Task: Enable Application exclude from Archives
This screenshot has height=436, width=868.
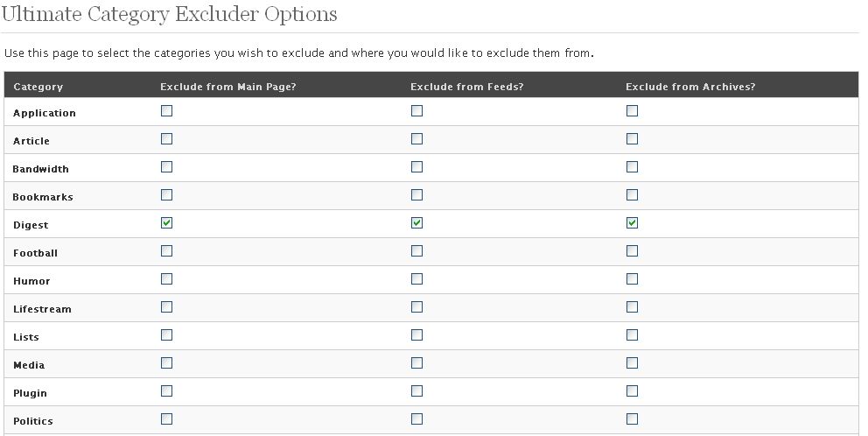Action: coord(632,111)
